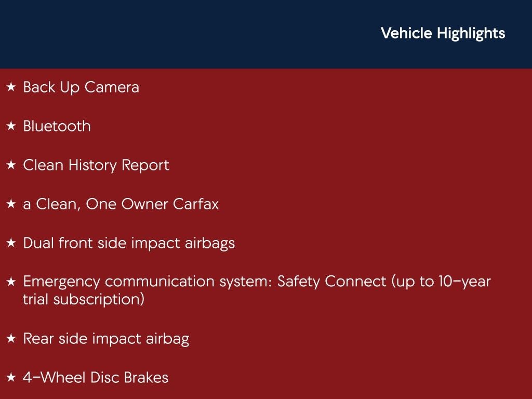Click the Bluetooth highlight text
Image resolution: width=532 pixels, height=399 pixels.
(57, 126)
